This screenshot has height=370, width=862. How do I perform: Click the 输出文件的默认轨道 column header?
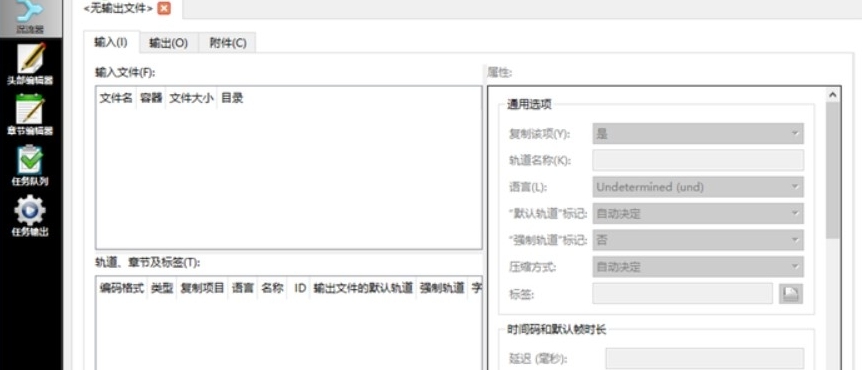tap(363, 288)
